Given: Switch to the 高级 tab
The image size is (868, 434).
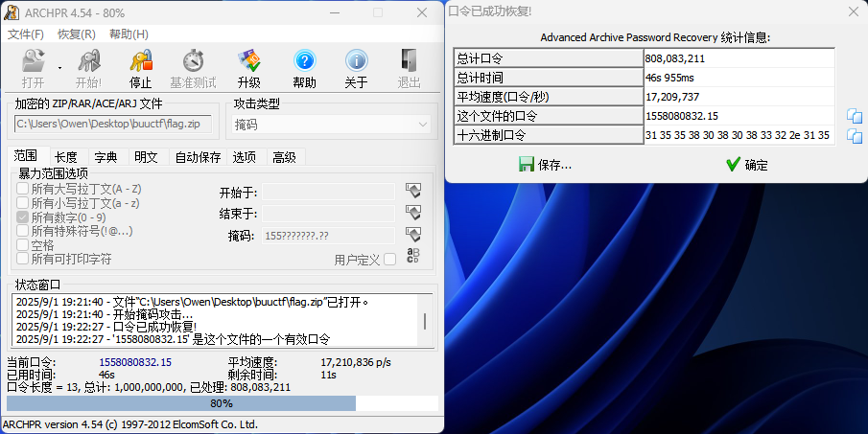Looking at the screenshot, I should pos(284,157).
